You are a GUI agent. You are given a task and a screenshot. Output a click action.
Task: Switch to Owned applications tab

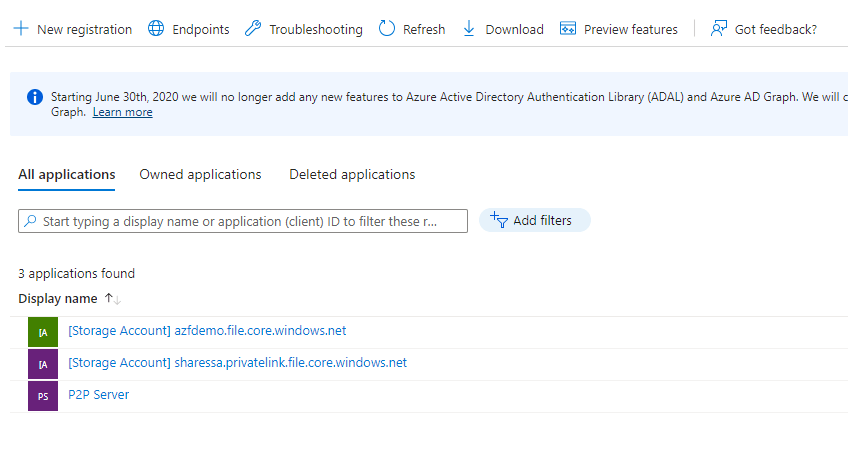(200, 174)
